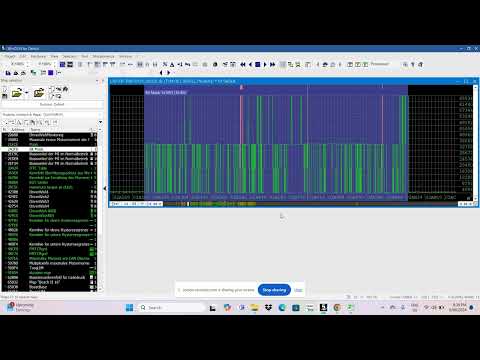
Task: Click the open folder icon in map selection
Action: point(16,93)
